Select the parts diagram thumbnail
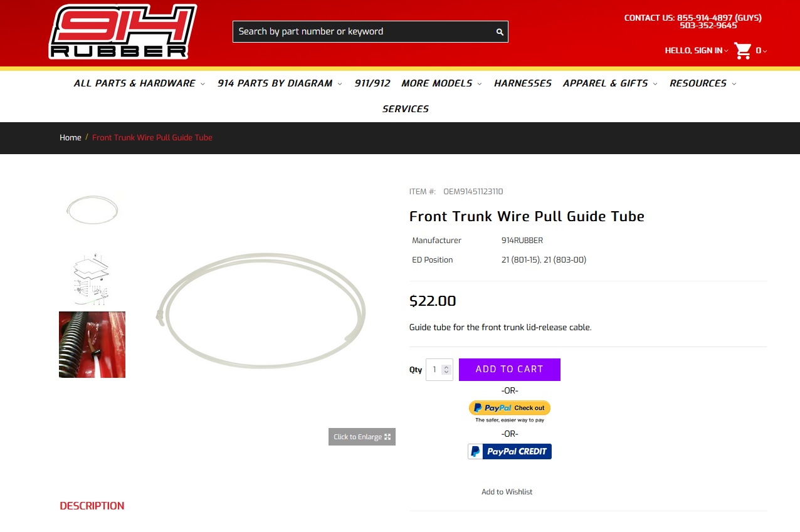800x532 pixels. coord(92,278)
